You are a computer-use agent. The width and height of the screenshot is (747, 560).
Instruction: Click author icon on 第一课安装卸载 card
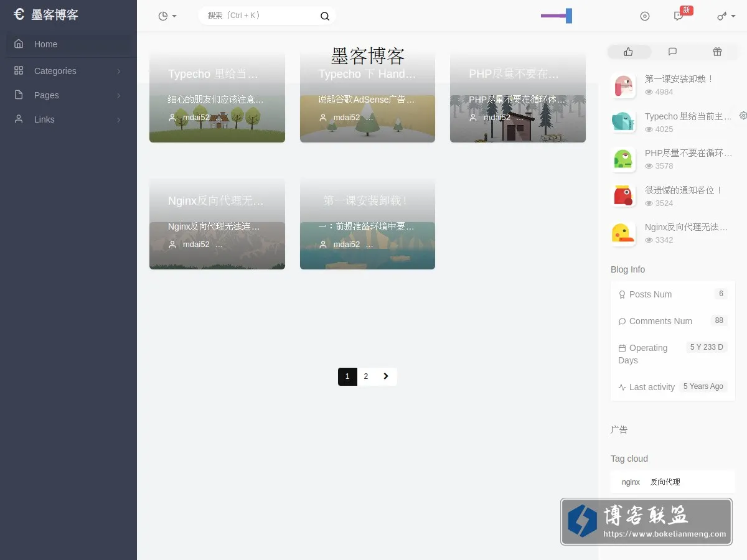coord(323,245)
